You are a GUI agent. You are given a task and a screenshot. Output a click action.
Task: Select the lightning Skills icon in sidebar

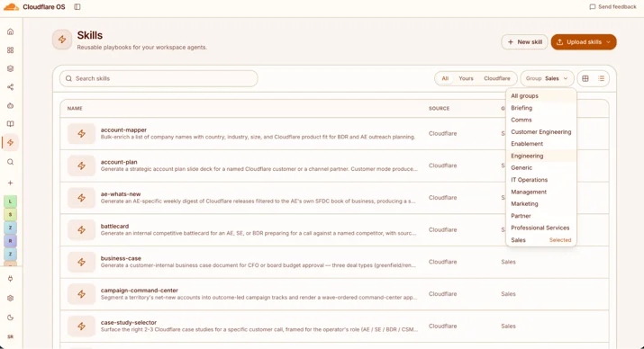(x=10, y=142)
